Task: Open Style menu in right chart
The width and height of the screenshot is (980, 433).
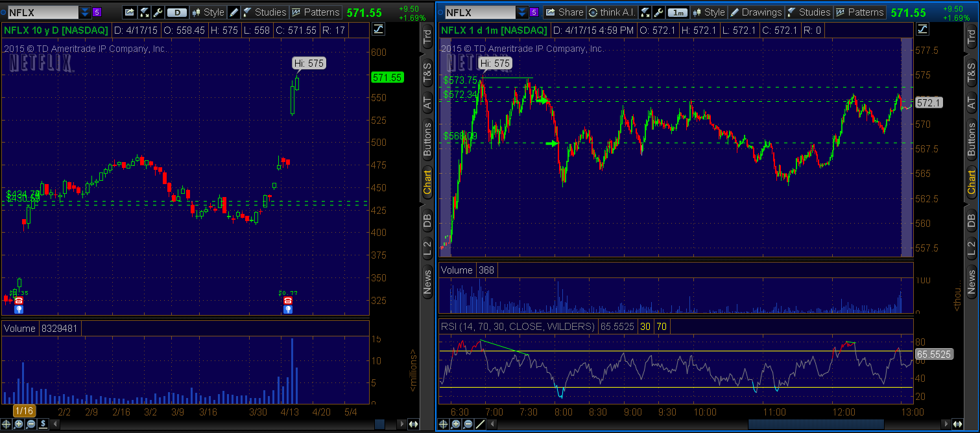Action: [708, 12]
